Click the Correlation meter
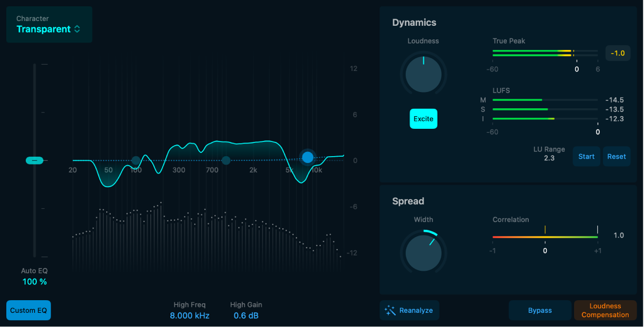The width and height of the screenshot is (644, 327). point(545,237)
